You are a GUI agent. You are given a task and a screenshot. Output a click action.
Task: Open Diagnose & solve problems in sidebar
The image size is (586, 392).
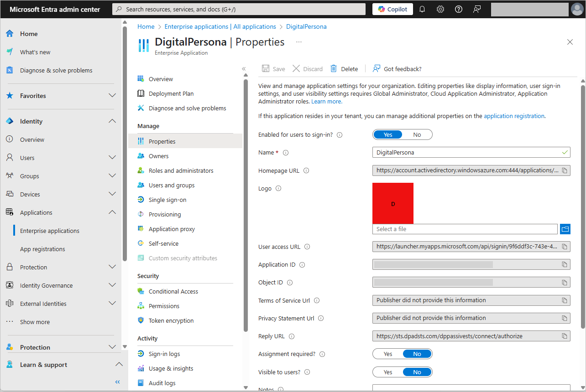tap(56, 70)
